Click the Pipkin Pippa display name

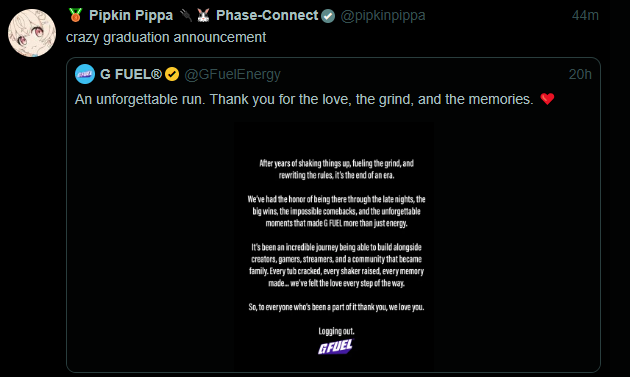131,15
